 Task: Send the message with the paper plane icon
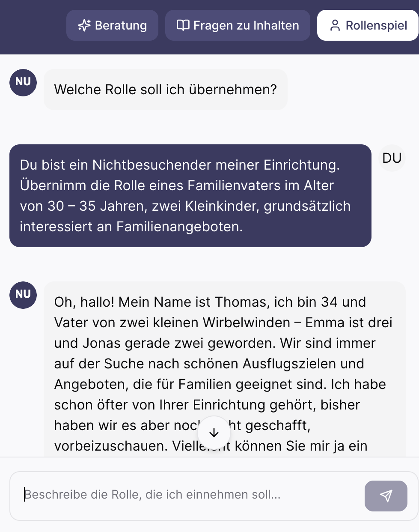coord(386,496)
